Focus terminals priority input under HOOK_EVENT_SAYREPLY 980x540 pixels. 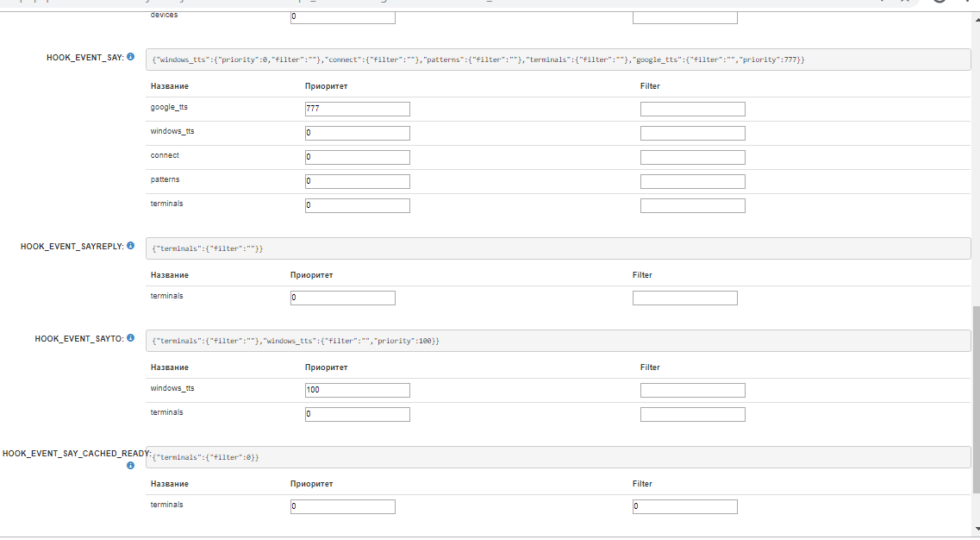pos(342,298)
